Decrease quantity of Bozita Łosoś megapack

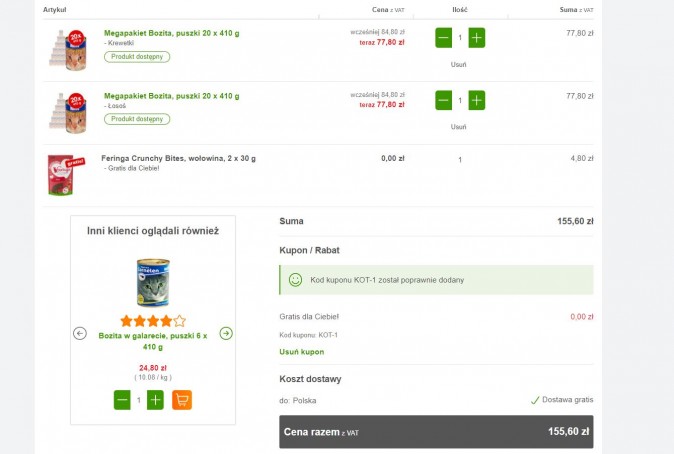point(443,100)
